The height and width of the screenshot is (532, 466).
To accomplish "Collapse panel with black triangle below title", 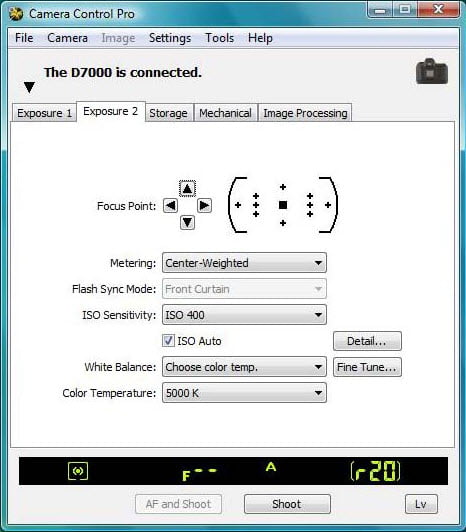I will click(30, 87).
